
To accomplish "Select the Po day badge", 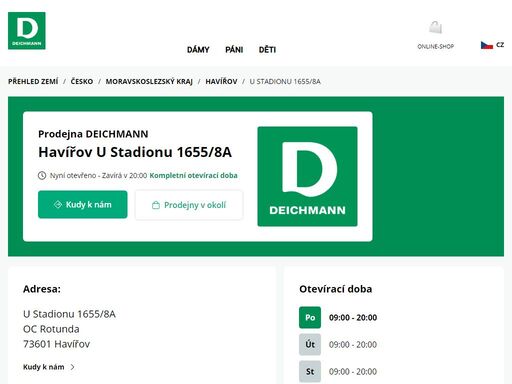I will (310, 317).
